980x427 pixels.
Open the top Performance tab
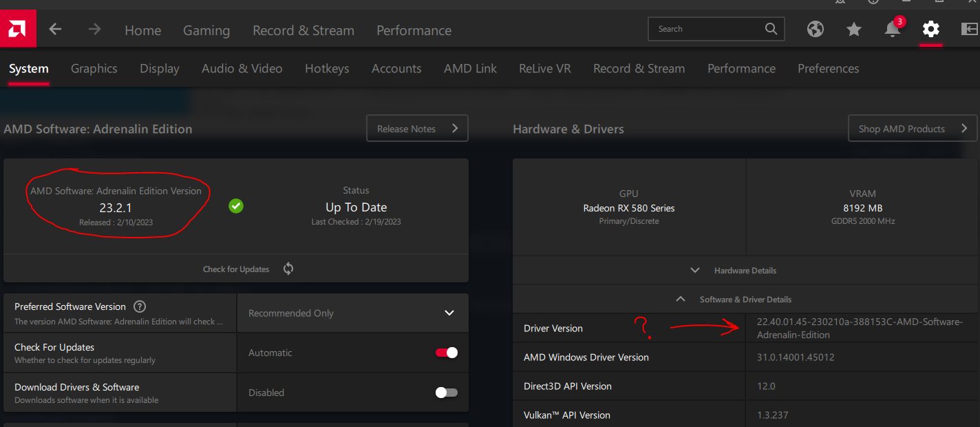click(x=414, y=30)
